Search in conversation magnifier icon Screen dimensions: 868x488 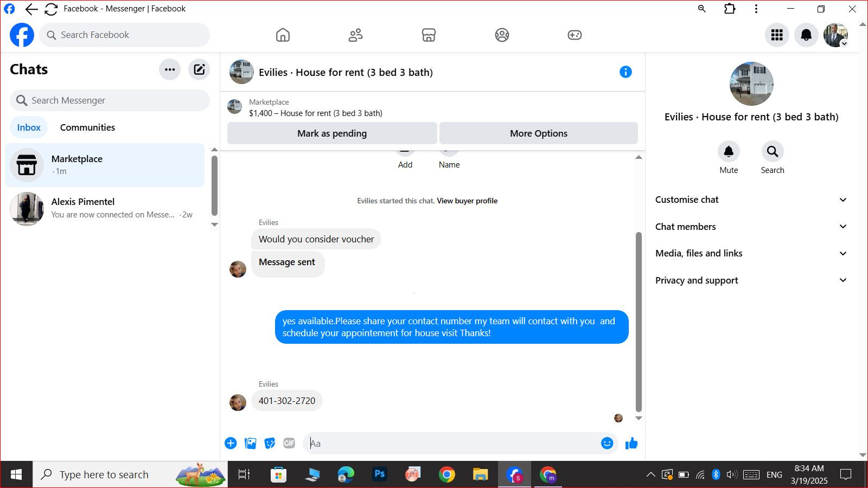click(773, 151)
